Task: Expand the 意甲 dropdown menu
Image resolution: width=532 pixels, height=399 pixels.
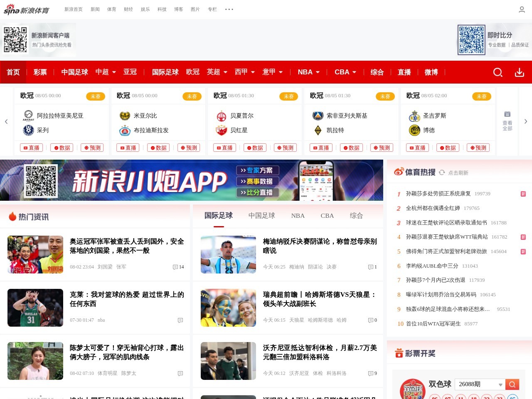Action: 281,72
